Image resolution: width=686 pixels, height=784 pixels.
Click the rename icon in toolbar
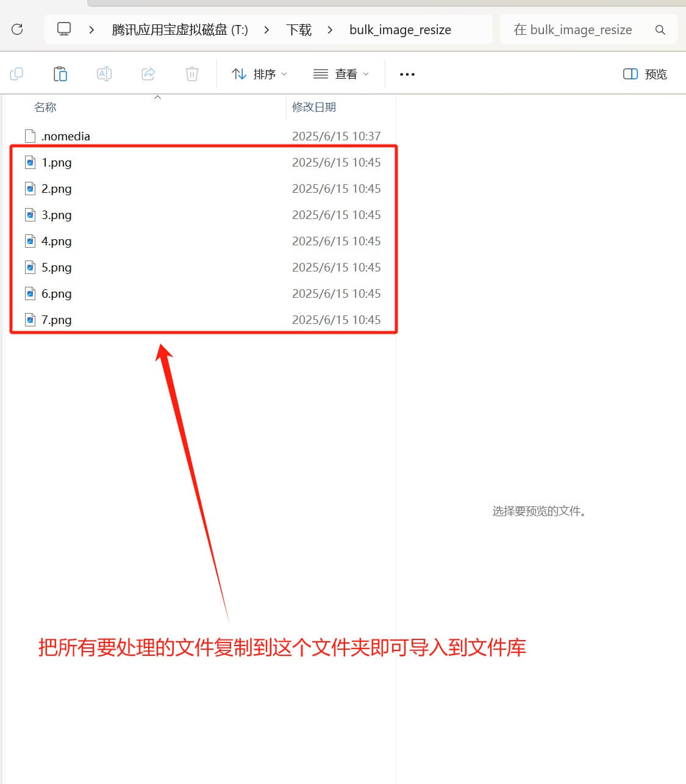(x=104, y=74)
